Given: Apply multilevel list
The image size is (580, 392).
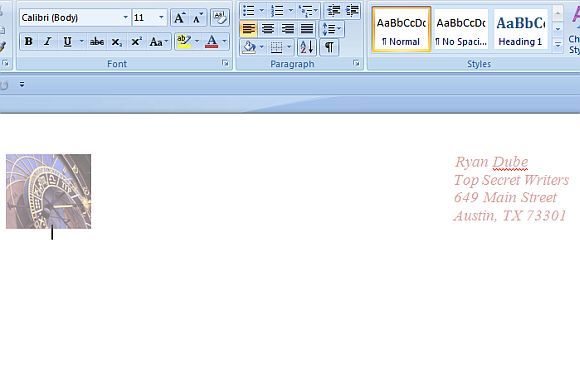Looking at the screenshot, I should [x=308, y=11].
